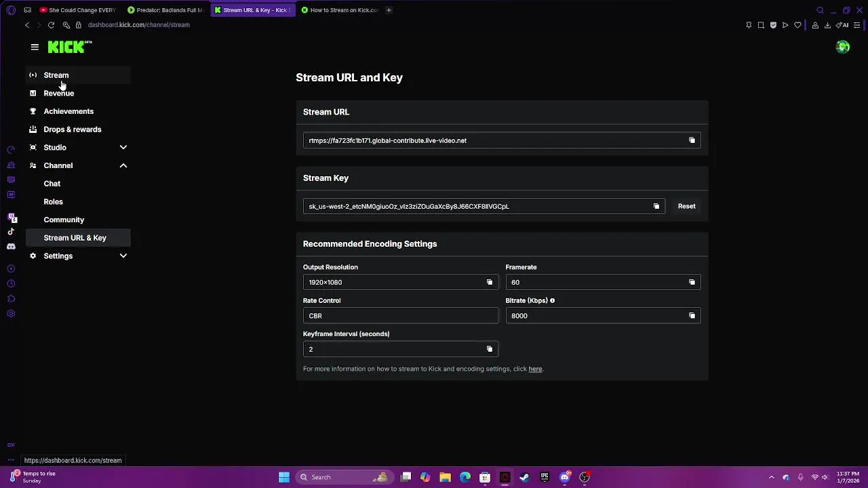Screen dimensions: 868x488
Task: Open the Opera pinboard pin icon
Action: [749, 25]
